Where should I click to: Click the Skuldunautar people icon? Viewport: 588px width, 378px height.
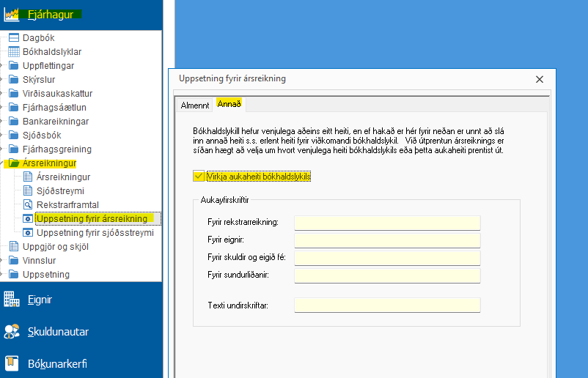tap(12, 332)
